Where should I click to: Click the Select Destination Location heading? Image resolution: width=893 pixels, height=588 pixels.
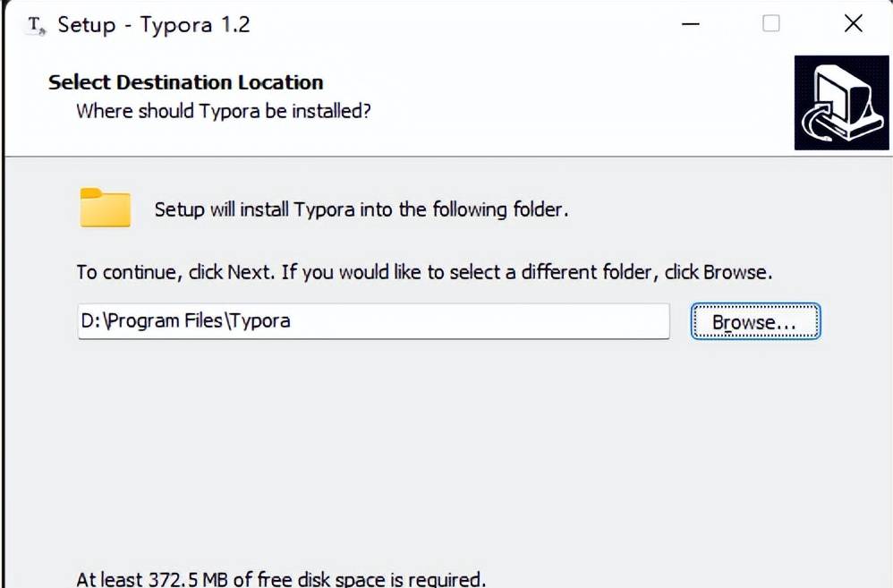[185, 82]
